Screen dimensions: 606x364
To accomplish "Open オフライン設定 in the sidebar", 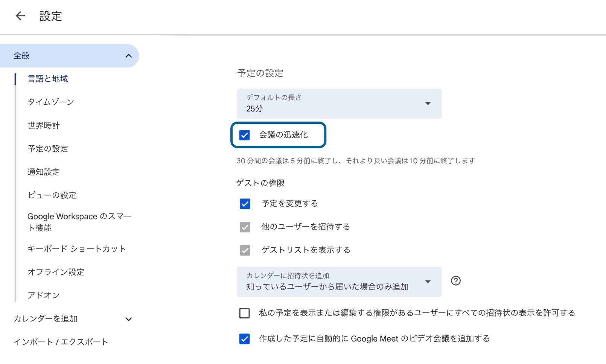I will pyautogui.click(x=56, y=272).
